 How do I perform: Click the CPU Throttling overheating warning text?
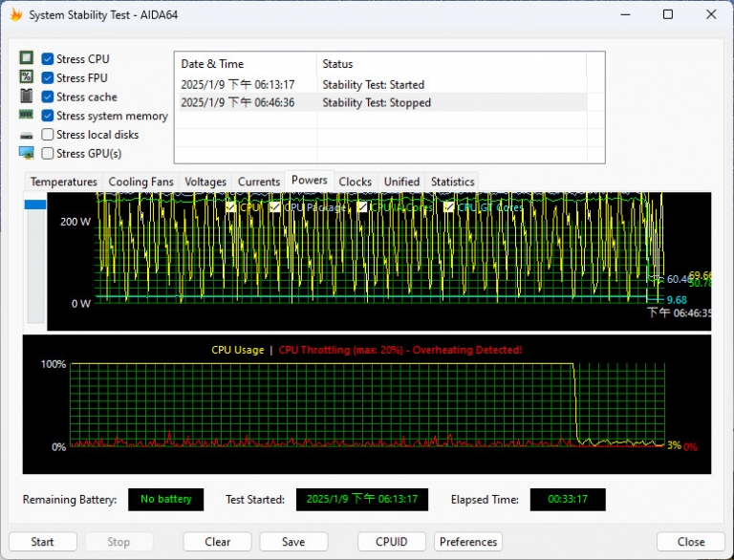(x=400, y=350)
